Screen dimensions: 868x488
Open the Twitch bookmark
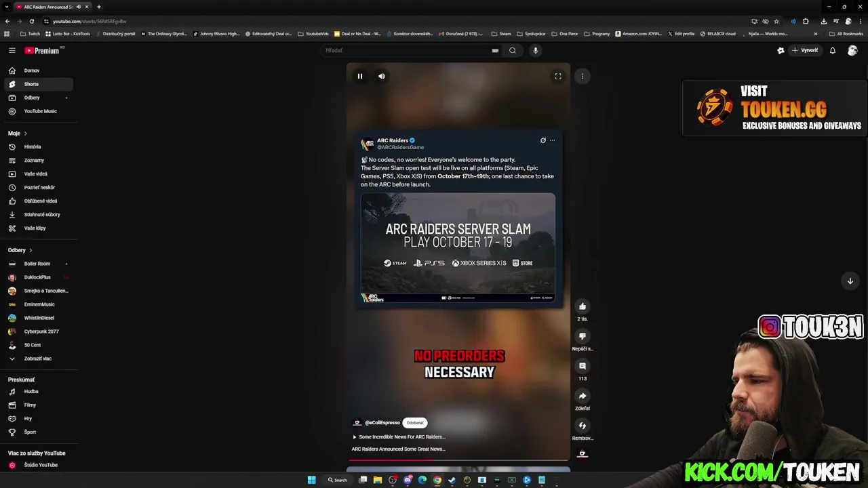point(30,34)
